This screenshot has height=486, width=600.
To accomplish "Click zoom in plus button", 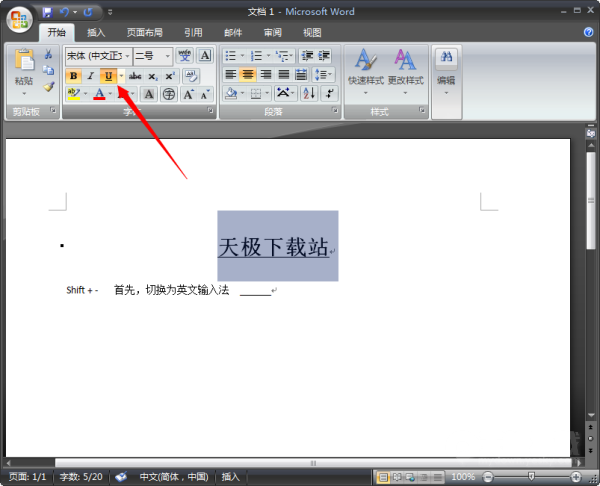I will click(x=576, y=477).
